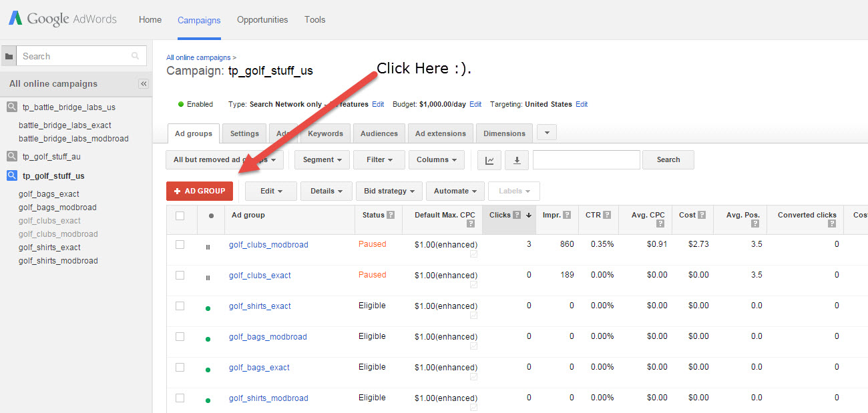Screen dimensions: 868x413
Task: Click the Google AdWords logo
Action: 61,19
